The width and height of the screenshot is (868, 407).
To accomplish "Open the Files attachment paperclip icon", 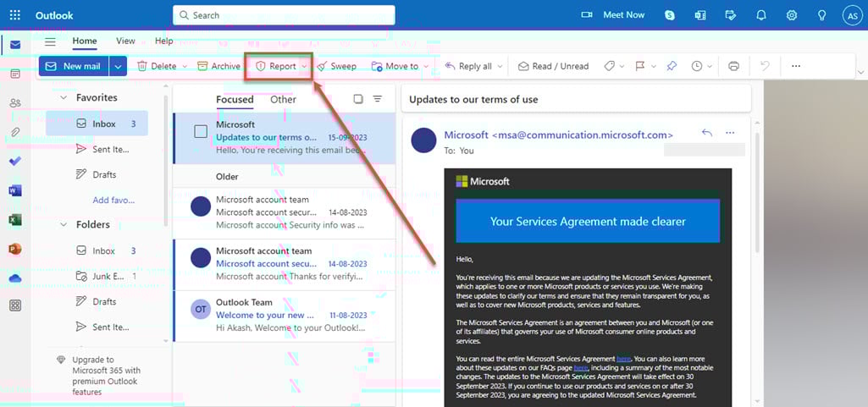I will click(15, 132).
